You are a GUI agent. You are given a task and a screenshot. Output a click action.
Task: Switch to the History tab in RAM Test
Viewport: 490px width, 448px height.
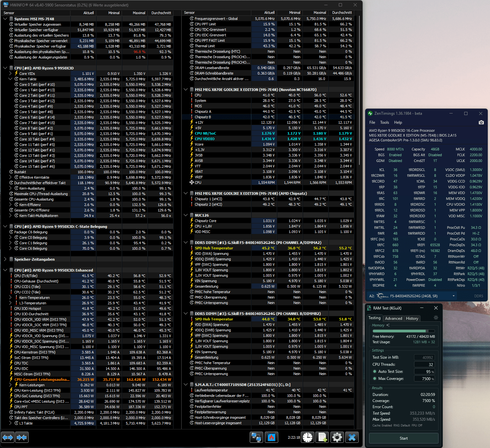(412, 318)
